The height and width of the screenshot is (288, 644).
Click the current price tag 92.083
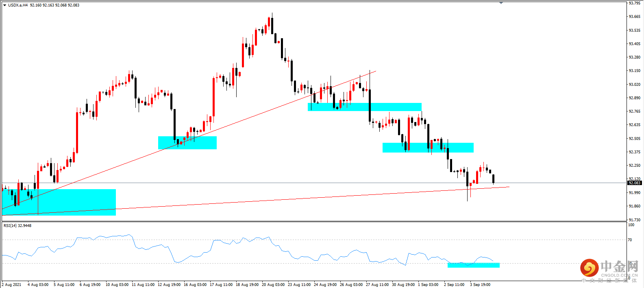coord(634,183)
